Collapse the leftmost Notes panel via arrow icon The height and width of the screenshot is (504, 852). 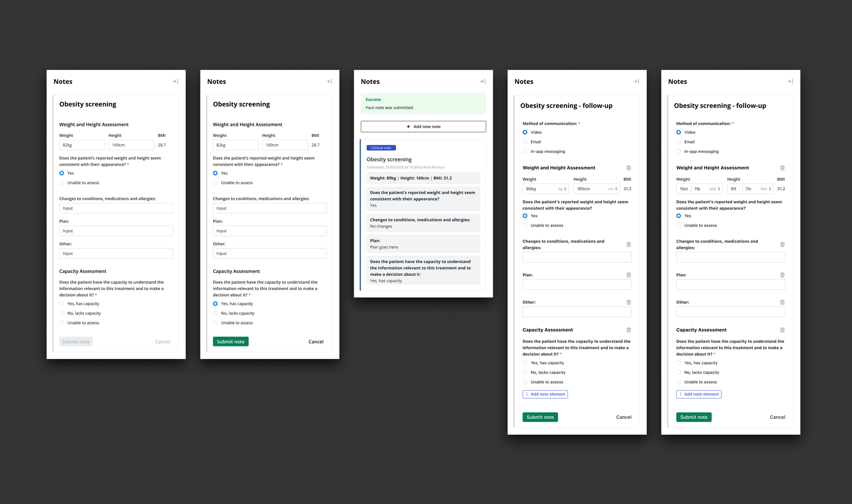[175, 82]
